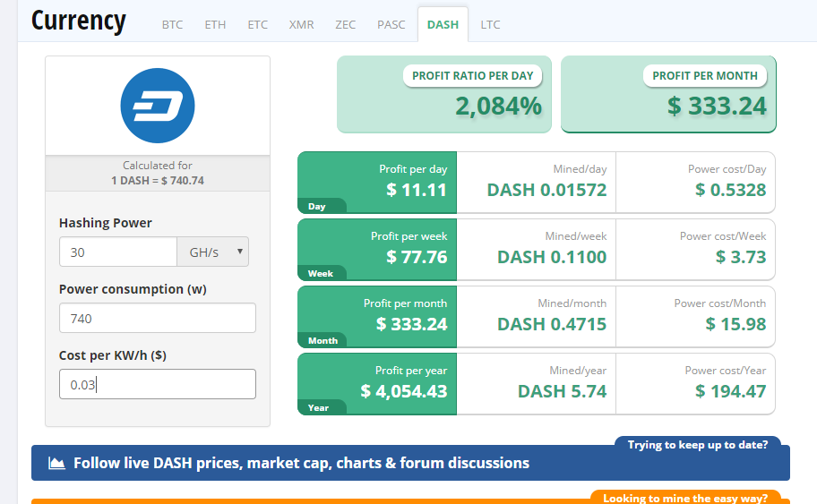The height and width of the screenshot is (504, 817).
Task: Click the 1 DASH = $ 740.74 rate text
Action: pos(158,181)
